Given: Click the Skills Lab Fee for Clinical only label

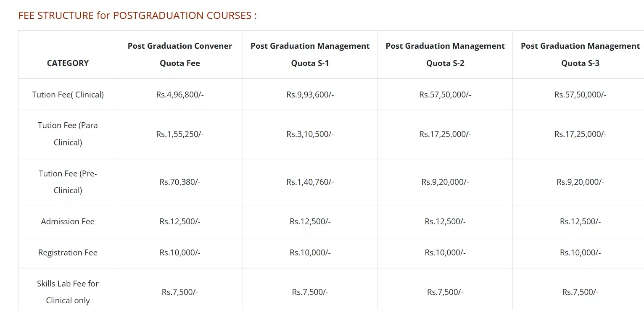Looking at the screenshot, I should coord(68,292).
